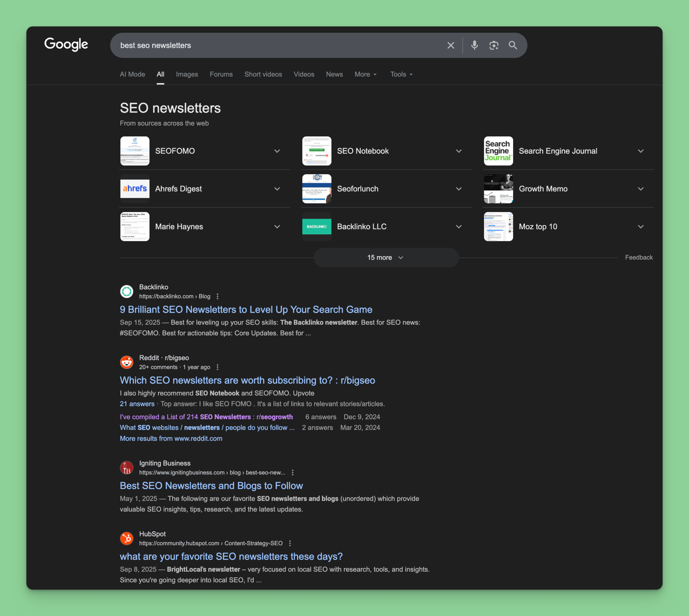Screen dimensions: 689x616
Task: Expand the SEOFOMO newsletter entry
Action: click(277, 151)
